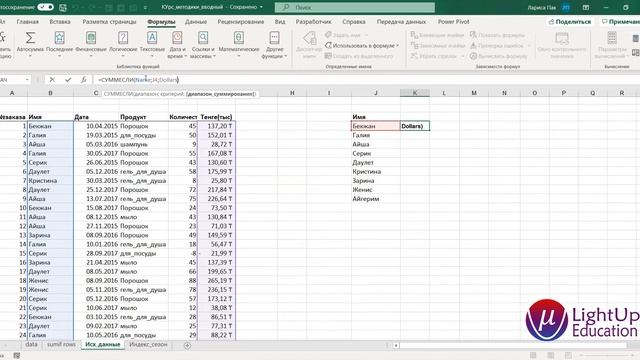
Task: Expand Use in Formula dropdown
Action: [398, 46]
